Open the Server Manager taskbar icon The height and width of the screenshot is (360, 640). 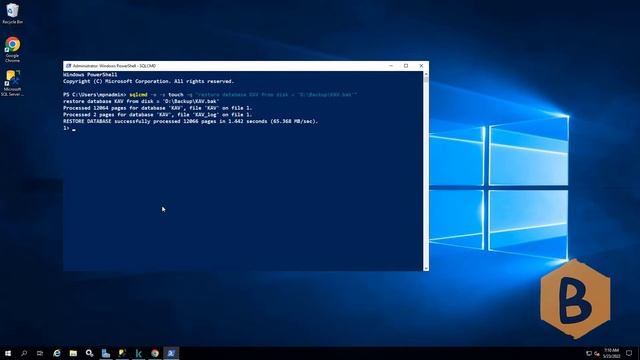(106, 353)
